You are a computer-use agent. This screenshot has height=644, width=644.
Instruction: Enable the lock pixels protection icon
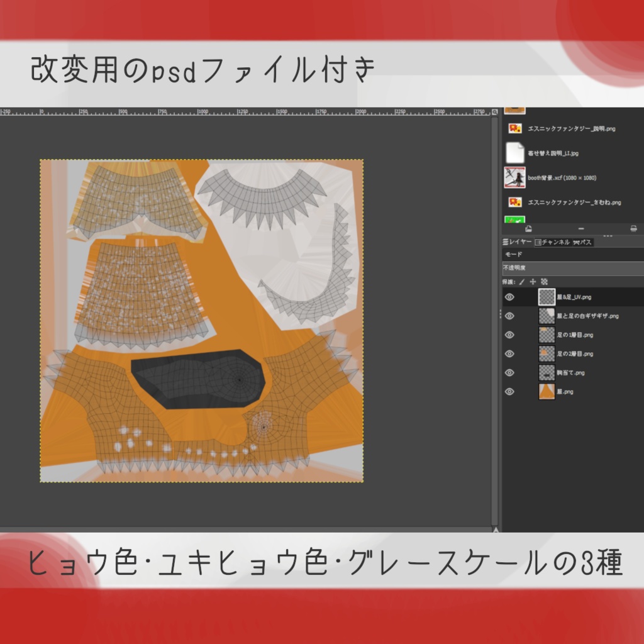click(x=522, y=281)
